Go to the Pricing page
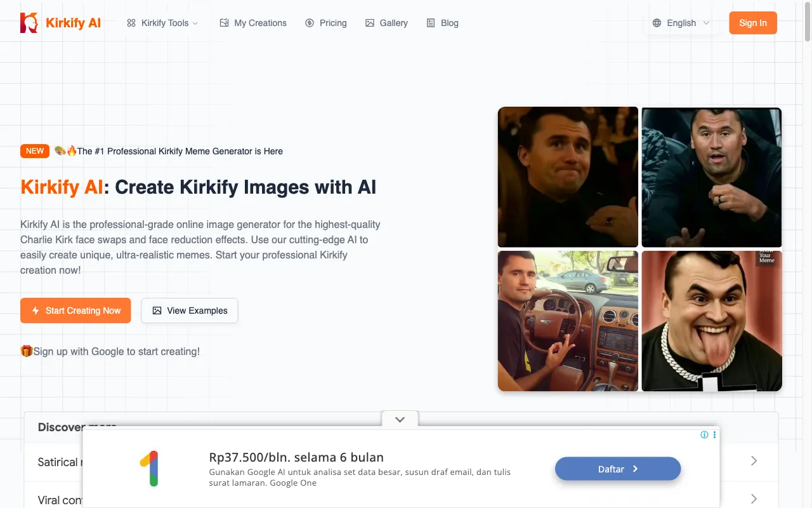Screen dimensions: 812x508 [x=326, y=23]
